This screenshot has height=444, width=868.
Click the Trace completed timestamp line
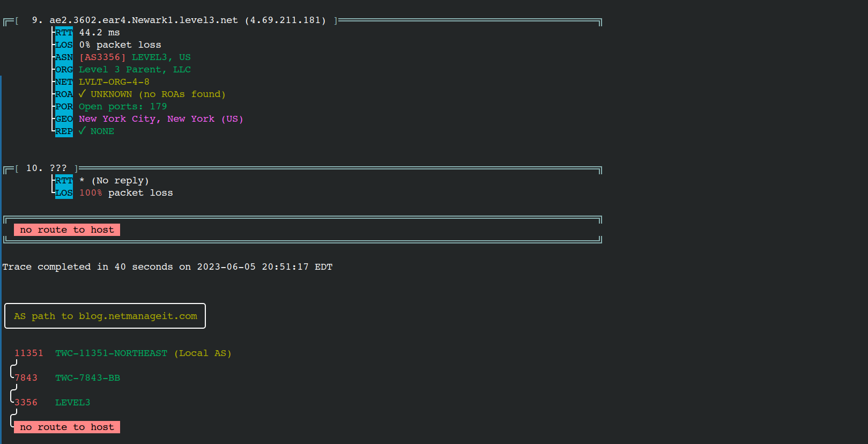click(167, 267)
